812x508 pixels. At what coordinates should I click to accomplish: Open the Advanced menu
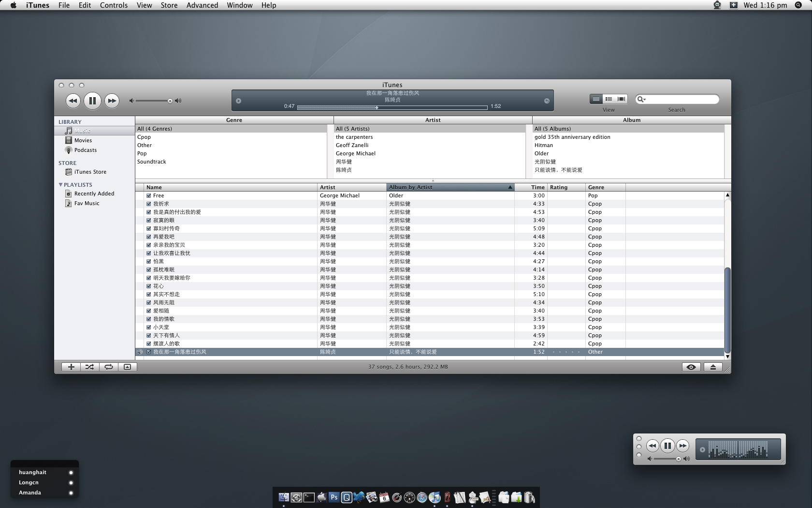click(x=202, y=5)
